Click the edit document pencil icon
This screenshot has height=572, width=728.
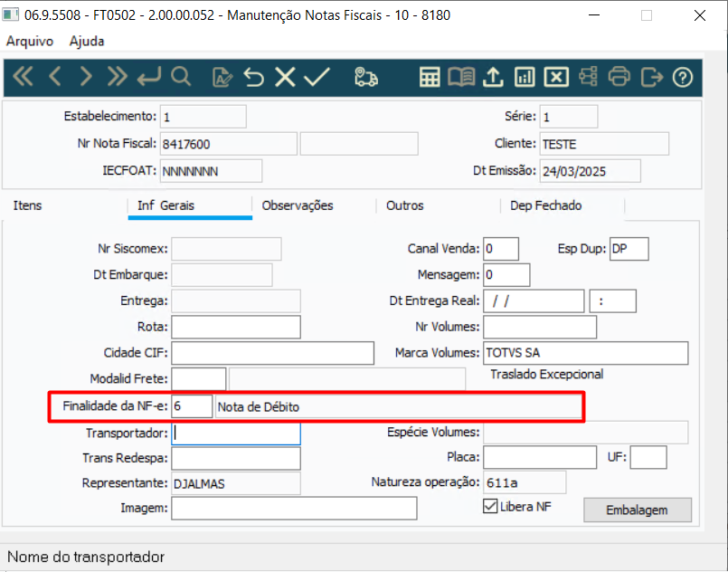[222, 77]
